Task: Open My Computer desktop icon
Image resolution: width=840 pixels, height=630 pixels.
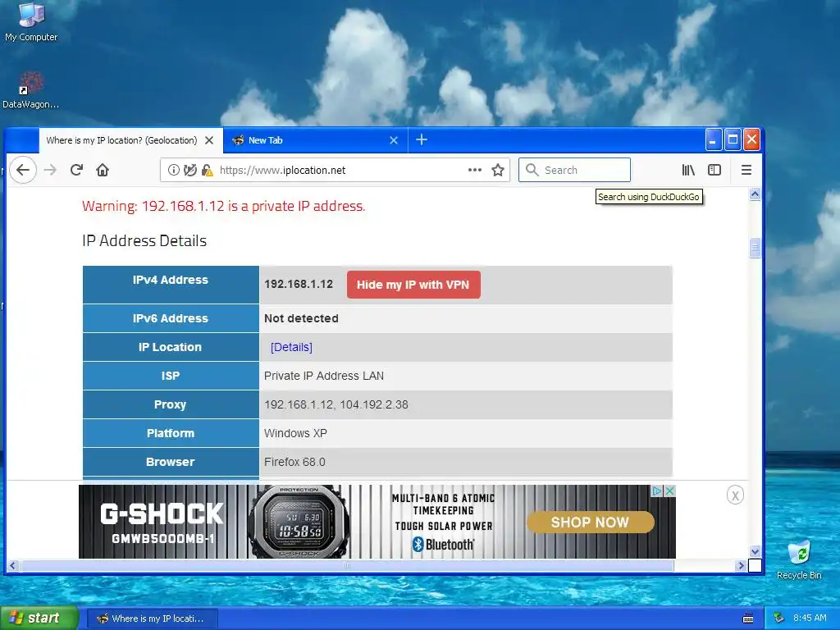Action: pos(31,22)
